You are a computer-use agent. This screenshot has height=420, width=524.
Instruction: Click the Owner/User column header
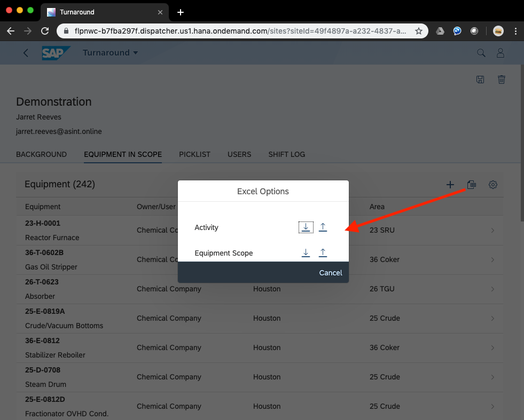(x=156, y=207)
